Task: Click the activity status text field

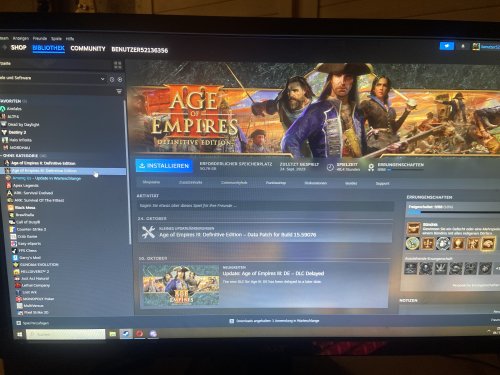Action: (265, 206)
